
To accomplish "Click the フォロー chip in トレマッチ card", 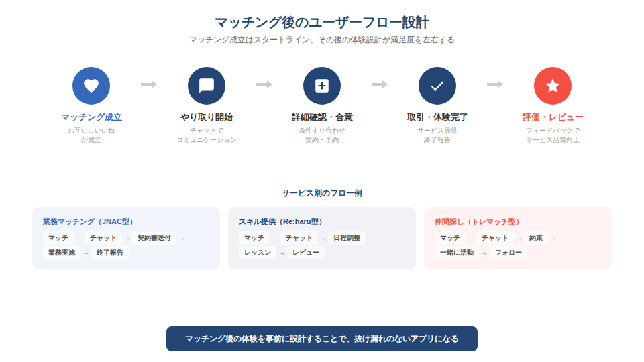I will (x=508, y=253).
